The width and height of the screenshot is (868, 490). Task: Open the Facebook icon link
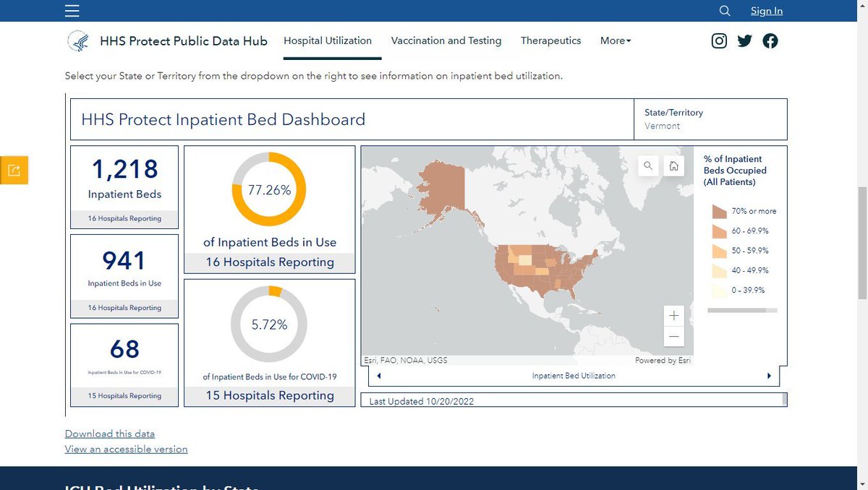click(770, 41)
